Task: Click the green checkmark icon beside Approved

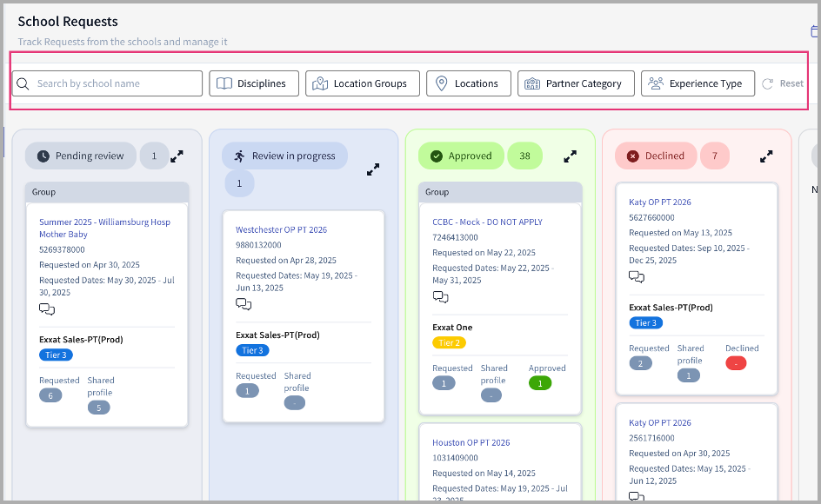Action: point(437,156)
